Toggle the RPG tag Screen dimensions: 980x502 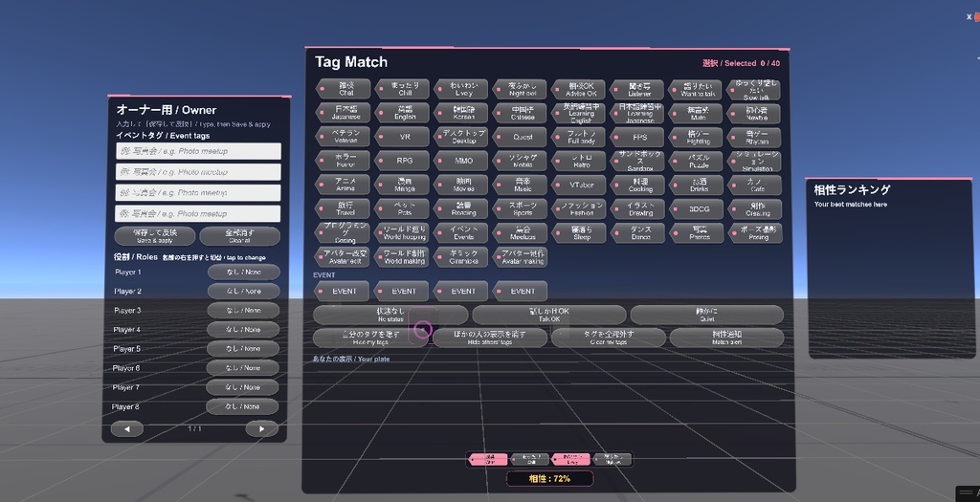click(402, 161)
